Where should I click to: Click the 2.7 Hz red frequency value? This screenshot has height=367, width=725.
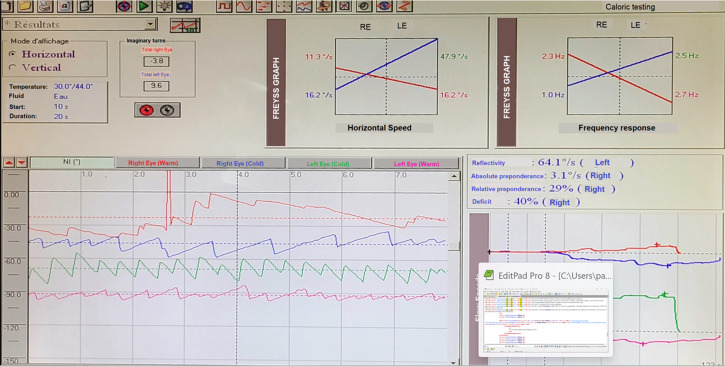(687, 94)
